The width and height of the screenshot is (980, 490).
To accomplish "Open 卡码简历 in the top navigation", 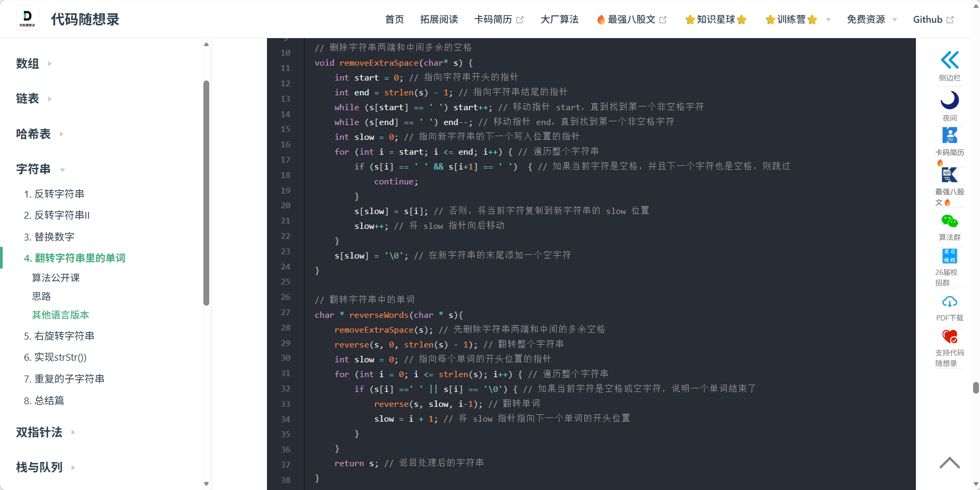I will (493, 20).
